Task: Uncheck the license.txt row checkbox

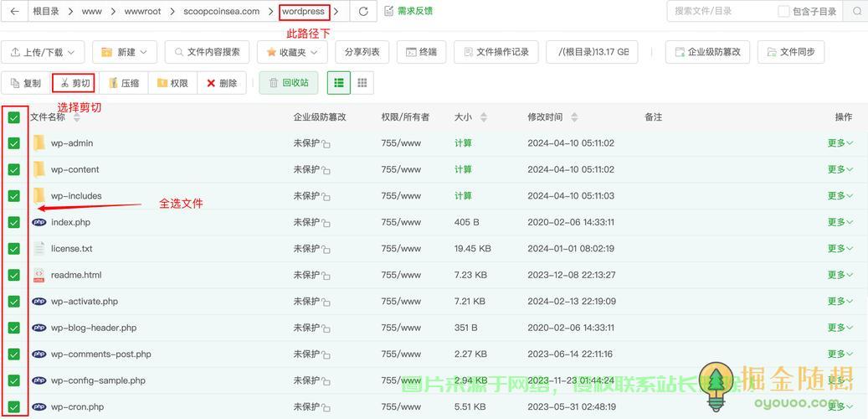Action: coord(14,248)
